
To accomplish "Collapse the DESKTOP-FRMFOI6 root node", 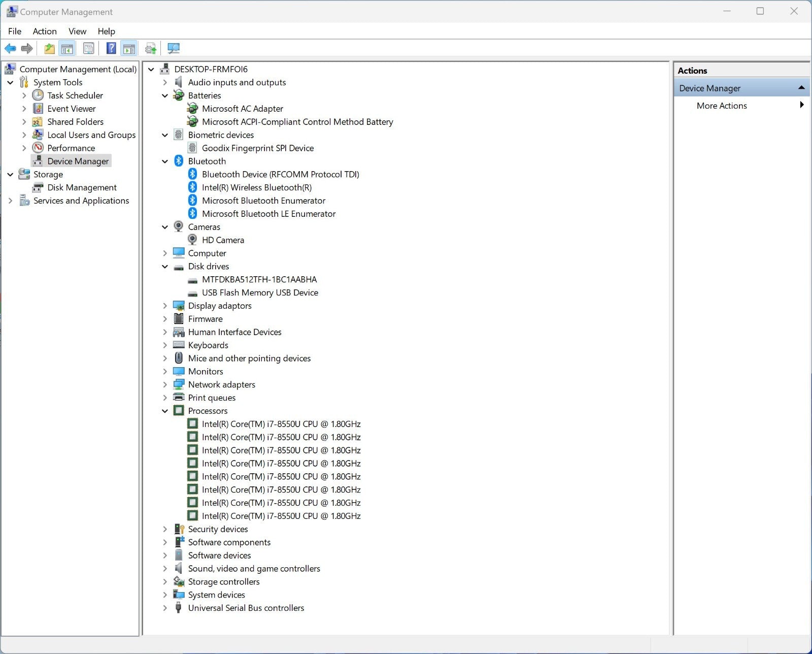I will tap(151, 69).
